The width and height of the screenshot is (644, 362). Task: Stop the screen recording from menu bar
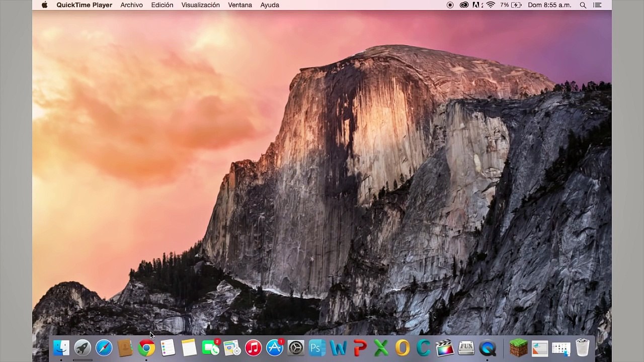click(x=450, y=5)
